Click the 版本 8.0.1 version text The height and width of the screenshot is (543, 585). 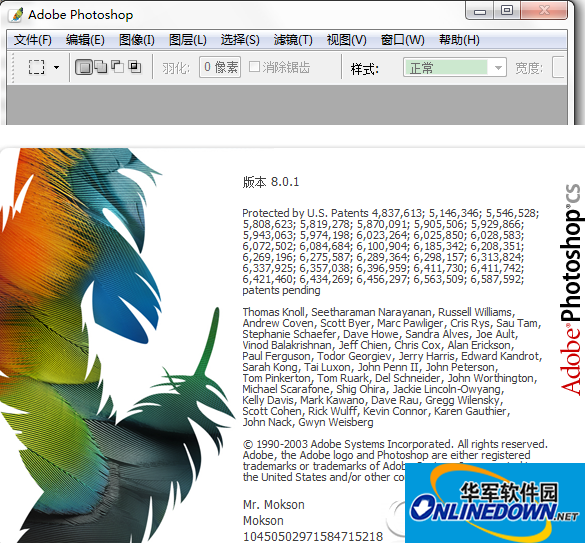click(x=271, y=182)
